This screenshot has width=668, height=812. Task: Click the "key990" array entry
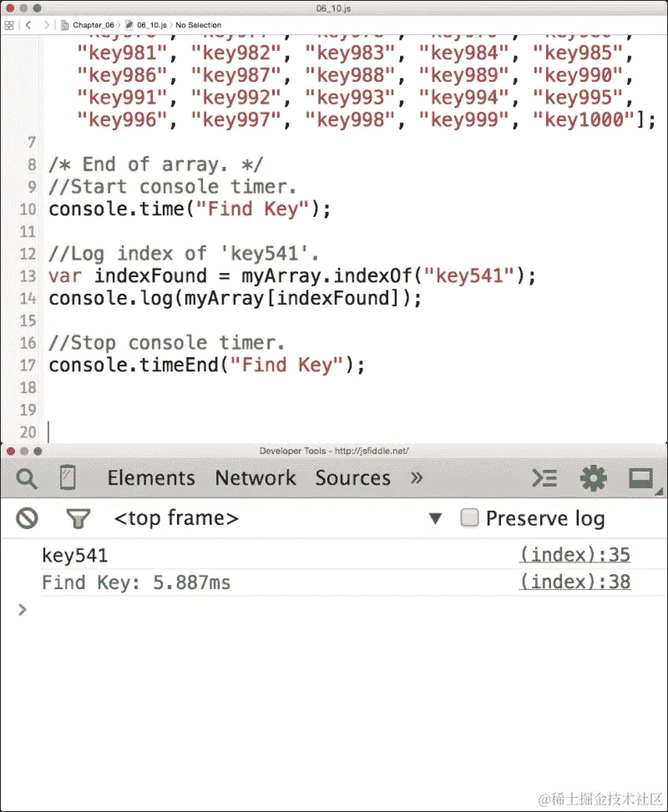(x=578, y=75)
